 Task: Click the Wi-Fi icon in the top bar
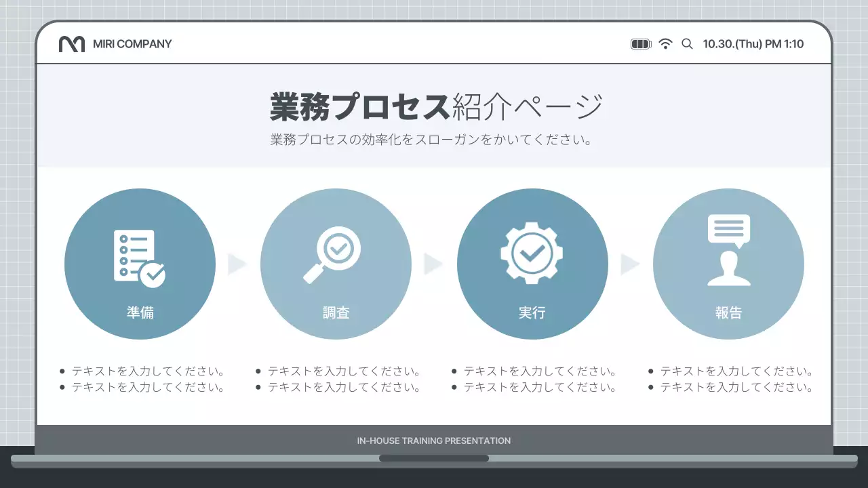point(666,43)
